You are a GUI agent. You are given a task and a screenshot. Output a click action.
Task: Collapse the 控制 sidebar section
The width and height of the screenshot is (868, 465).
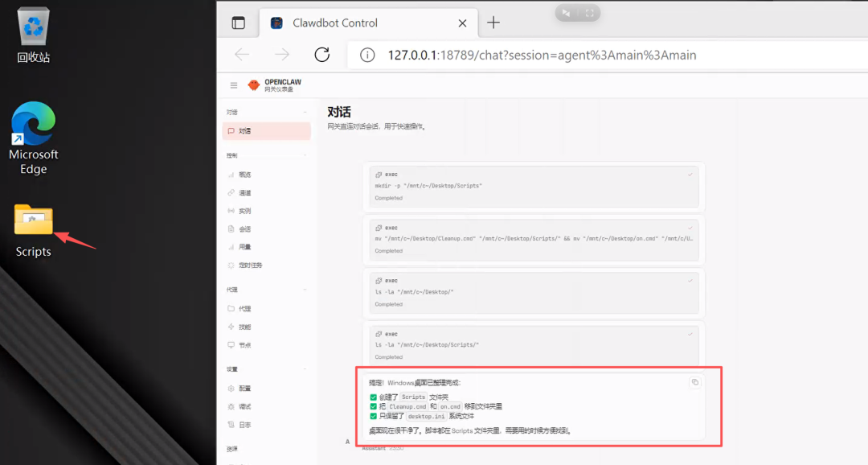pos(266,156)
